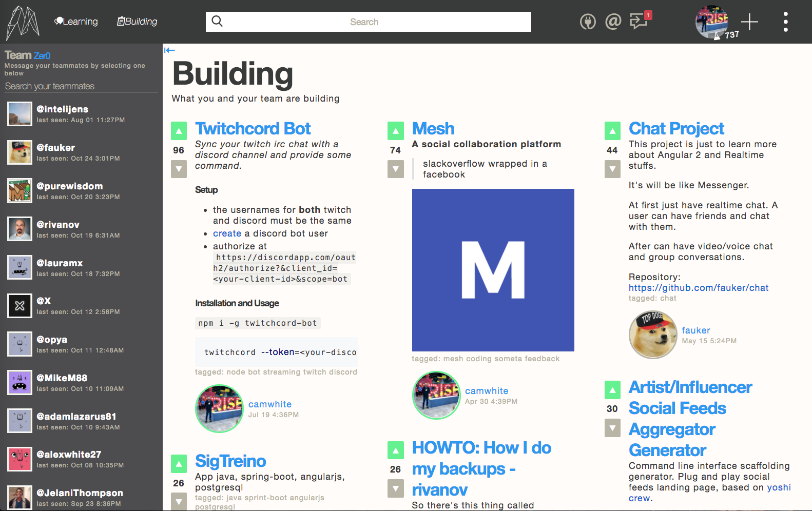Click the @fauker doge avatar in sidebar
Image resolution: width=812 pixels, height=511 pixels.
tap(20, 152)
